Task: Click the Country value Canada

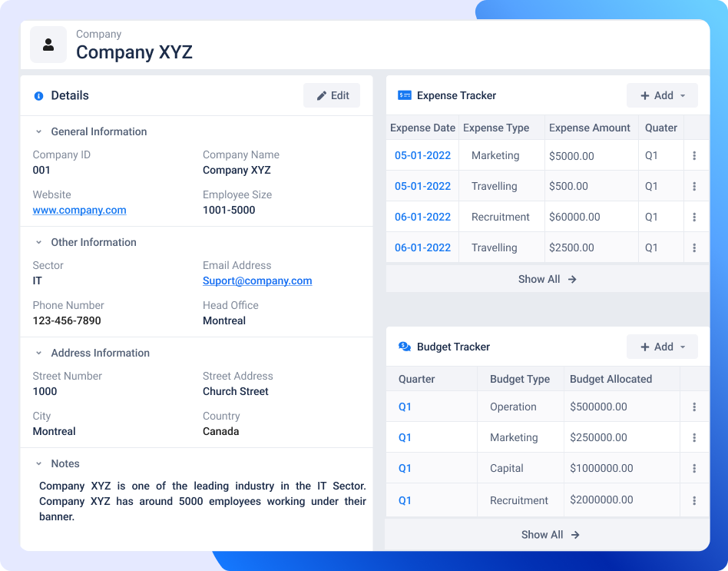Action: [x=221, y=431]
